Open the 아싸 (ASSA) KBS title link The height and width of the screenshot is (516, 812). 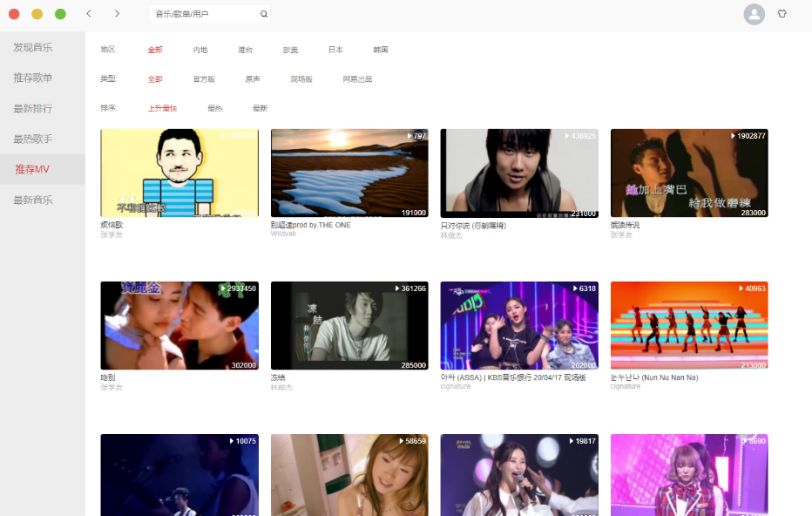click(x=513, y=377)
